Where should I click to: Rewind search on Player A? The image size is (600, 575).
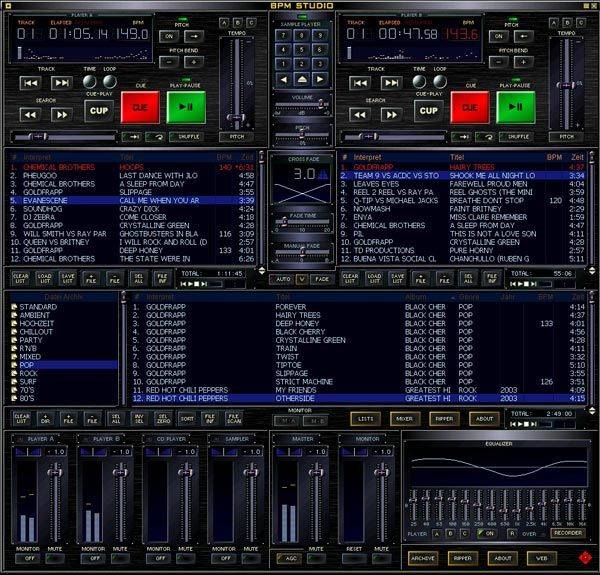pyautogui.click(x=30, y=114)
